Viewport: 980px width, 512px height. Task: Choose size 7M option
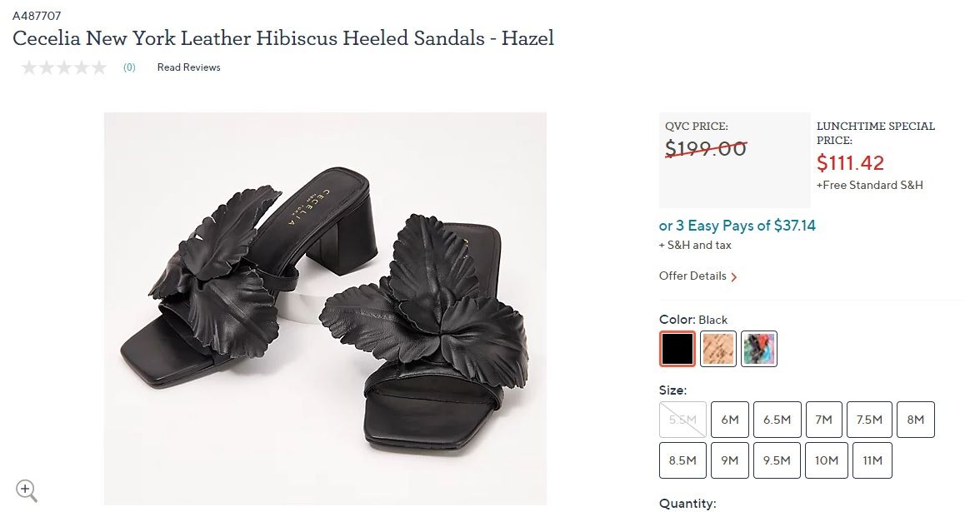pyautogui.click(x=823, y=420)
